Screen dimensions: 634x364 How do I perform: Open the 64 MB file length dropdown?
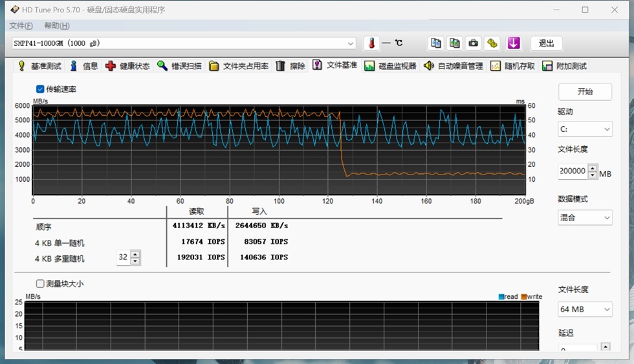[x=584, y=309]
